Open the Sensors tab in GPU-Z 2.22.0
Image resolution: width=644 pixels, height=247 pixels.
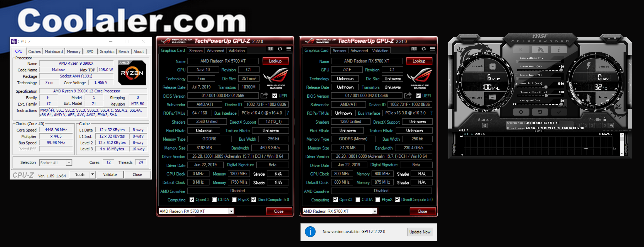tap(196, 51)
